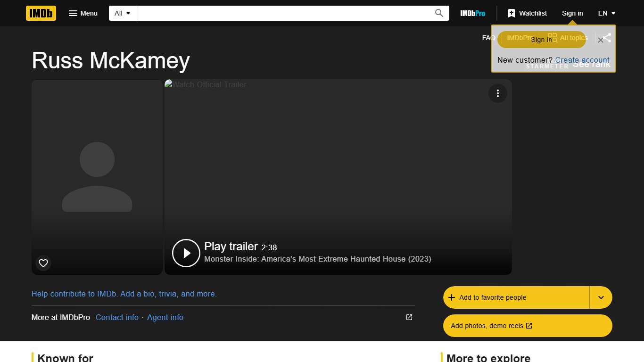The width and height of the screenshot is (644, 362).
Task: Open the Watchlist bookmark icon
Action: point(511,13)
